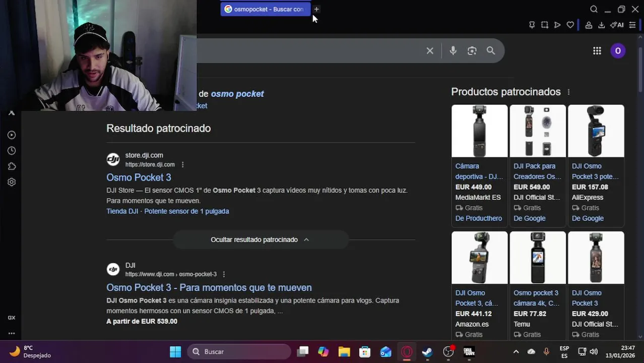Open the Google apps grid
644x363 pixels.
597,51
